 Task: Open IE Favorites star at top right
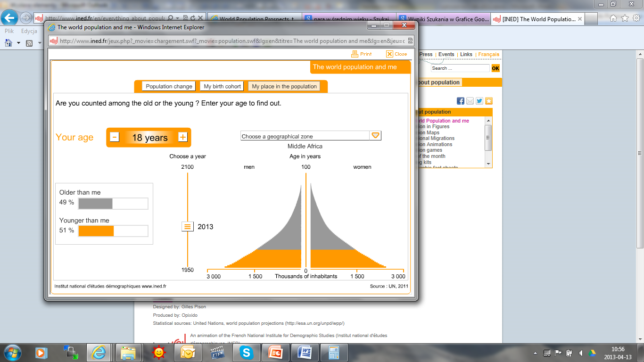click(x=625, y=18)
